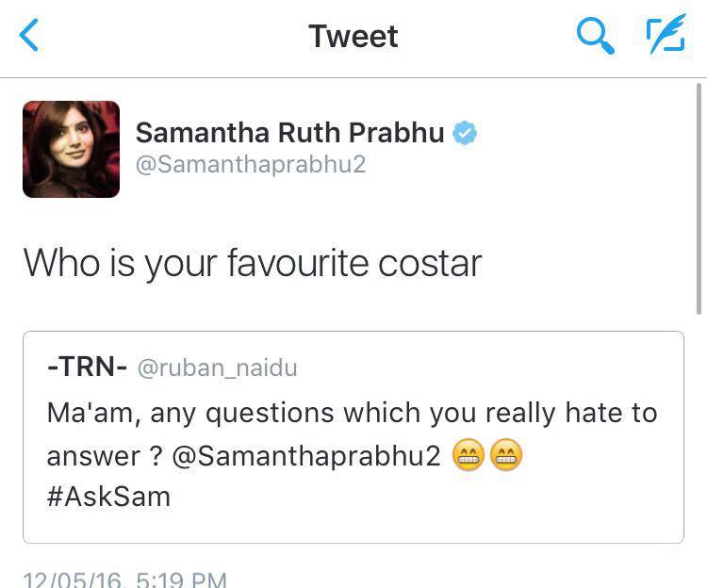Open the #AskSam hashtag

tap(108, 497)
